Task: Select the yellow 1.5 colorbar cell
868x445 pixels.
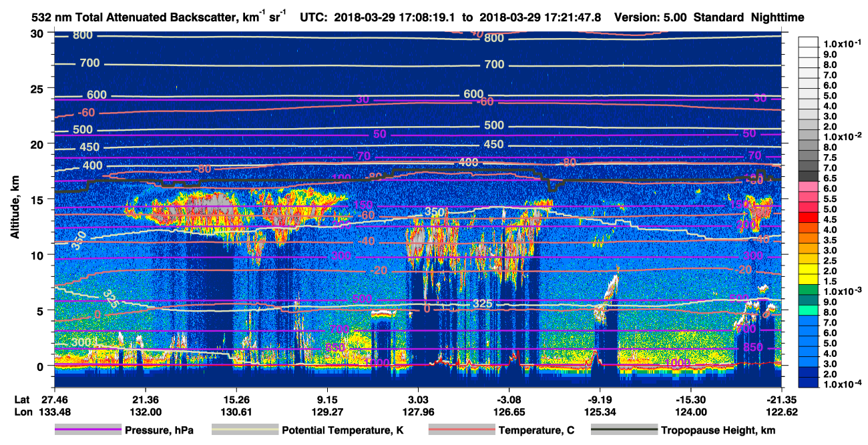Action: [x=809, y=281]
